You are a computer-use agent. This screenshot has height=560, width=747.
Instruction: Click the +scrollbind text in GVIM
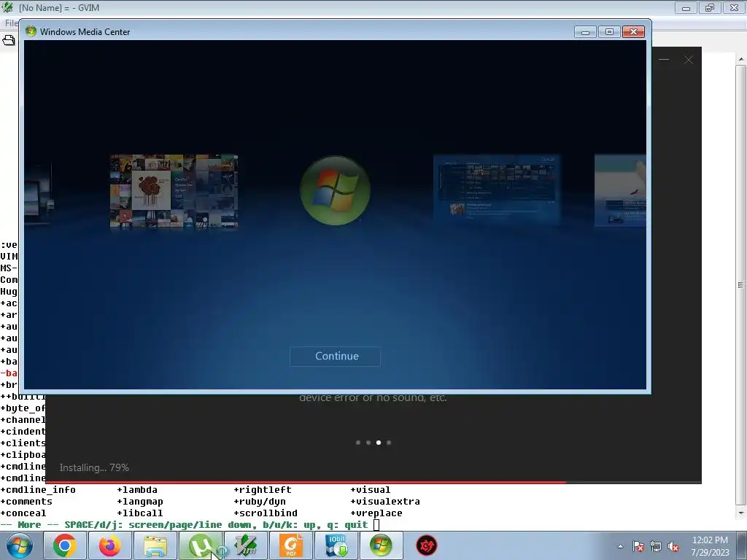coord(266,513)
